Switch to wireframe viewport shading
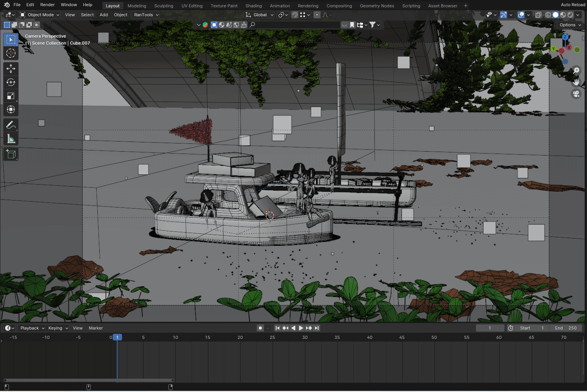587x392 pixels. [x=548, y=15]
